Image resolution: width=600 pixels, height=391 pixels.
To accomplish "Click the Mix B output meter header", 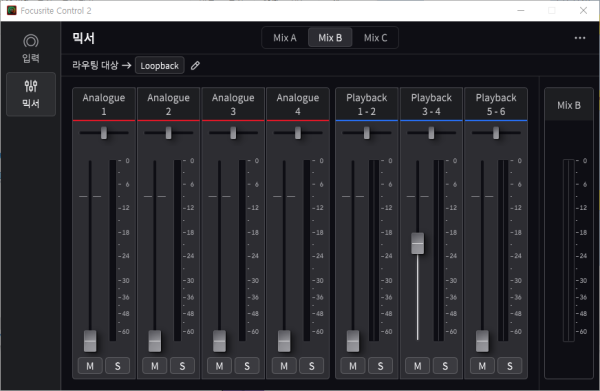I will (569, 105).
